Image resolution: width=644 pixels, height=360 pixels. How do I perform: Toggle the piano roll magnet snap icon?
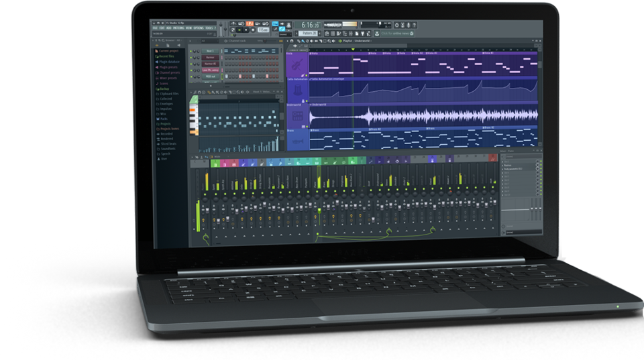tap(199, 92)
